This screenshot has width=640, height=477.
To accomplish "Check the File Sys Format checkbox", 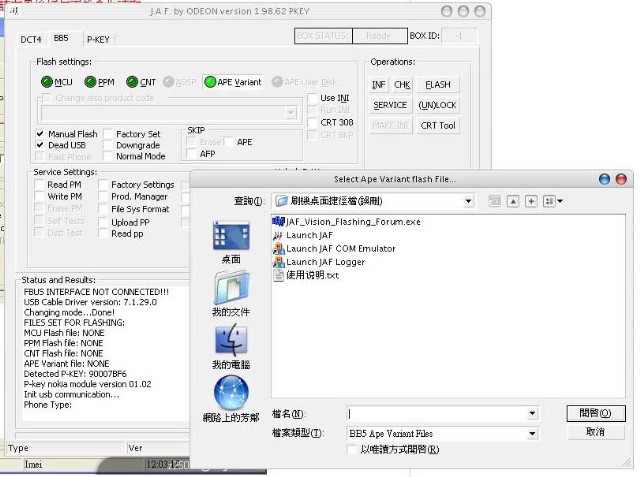I will click(103, 209).
